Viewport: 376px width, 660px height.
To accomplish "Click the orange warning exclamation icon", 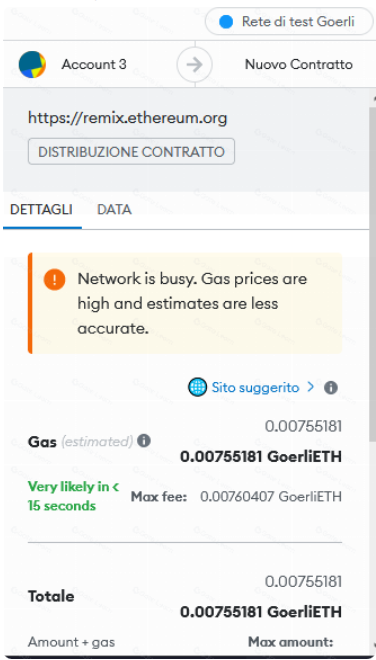I will pyautogui.click(x=54, y=279).
